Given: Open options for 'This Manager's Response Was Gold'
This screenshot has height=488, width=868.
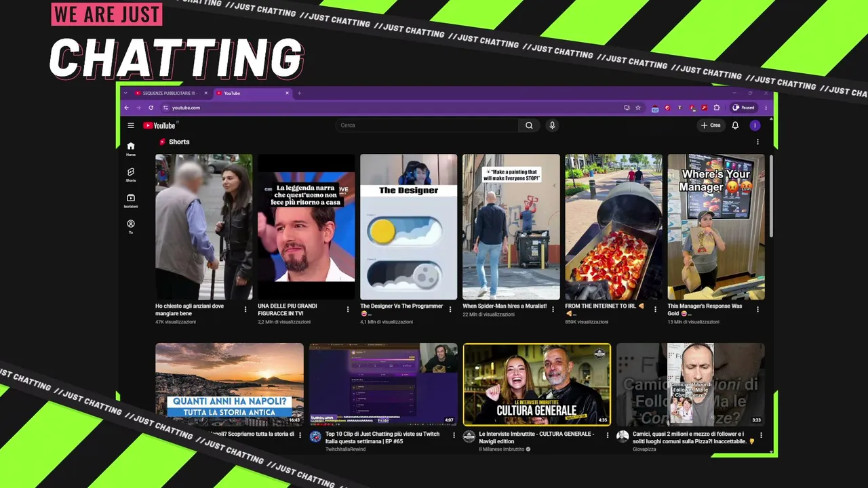Looking at the screenshot, I should [757, 309].
